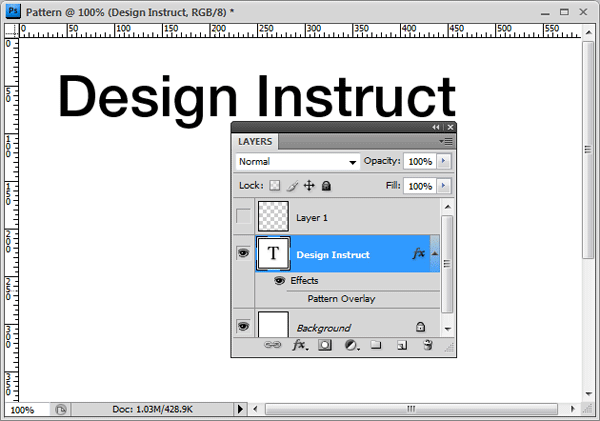
Task: Click document vertical scroll up arrow
Action: click(x=588, y=33)
